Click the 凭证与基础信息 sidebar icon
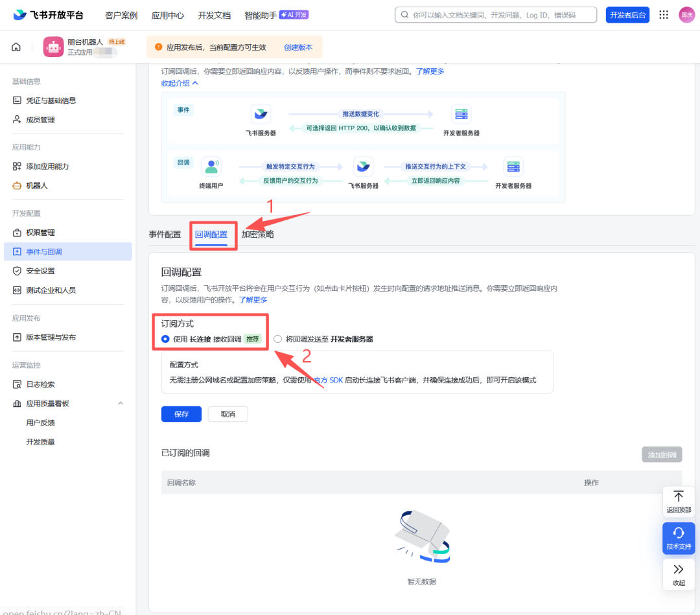 tap(17, 100)
